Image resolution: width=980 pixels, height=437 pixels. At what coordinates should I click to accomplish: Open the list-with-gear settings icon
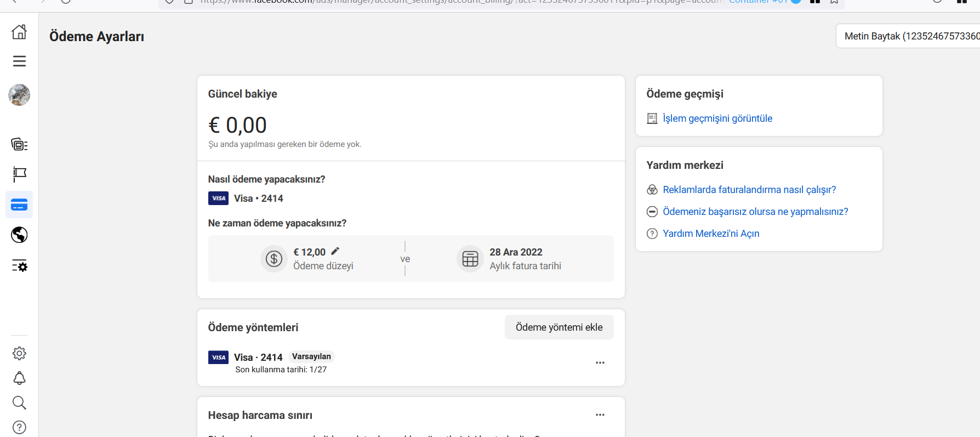click(19, 266)
